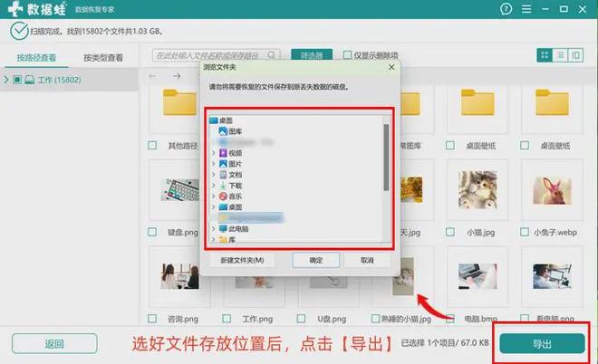This screenshot has height=364, width=598.
Task: Expand 图片 node in folder tree
Action: pyautogui.click(x=213, y=164)
